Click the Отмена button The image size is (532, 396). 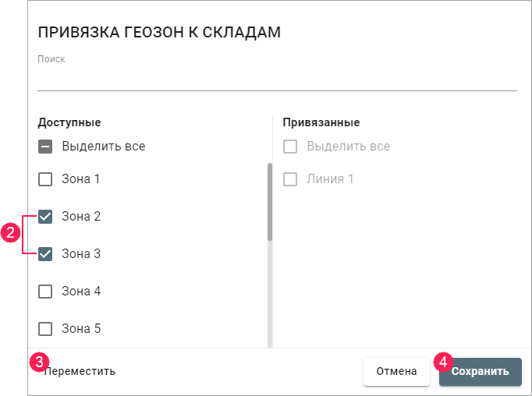(396, 372)
